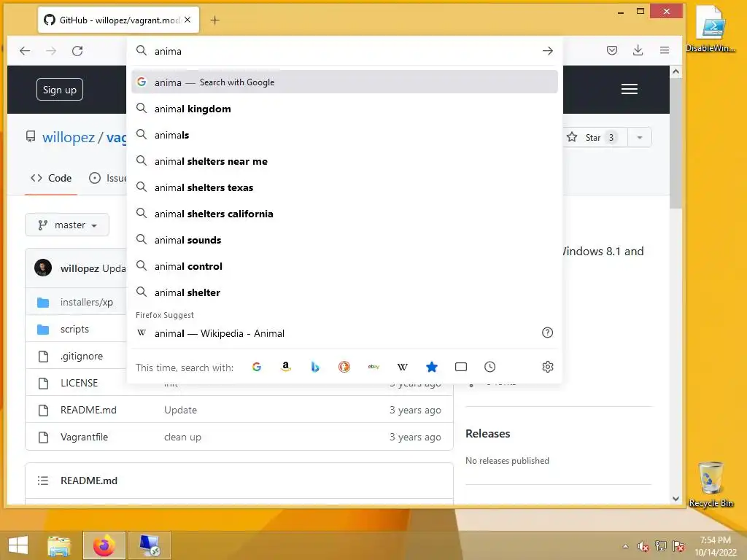Image resolution: width=747 pixels, height=560 pixels.
Task: Open search settings gear icon
Action: tap(547, 367)
